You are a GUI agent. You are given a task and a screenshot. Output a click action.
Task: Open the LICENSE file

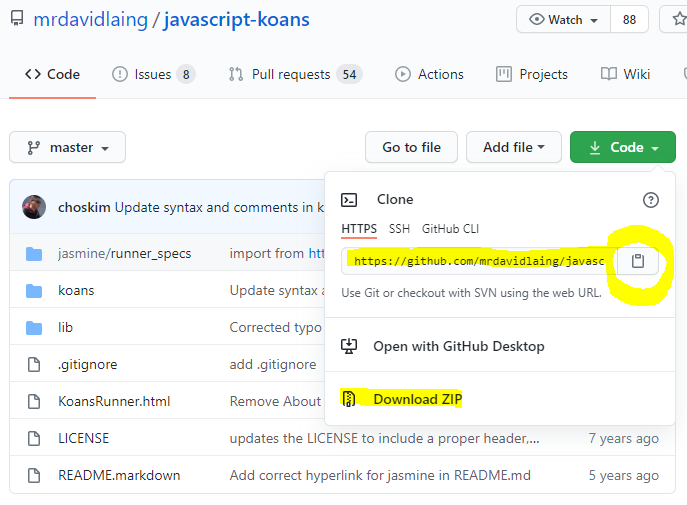[83, 438]
